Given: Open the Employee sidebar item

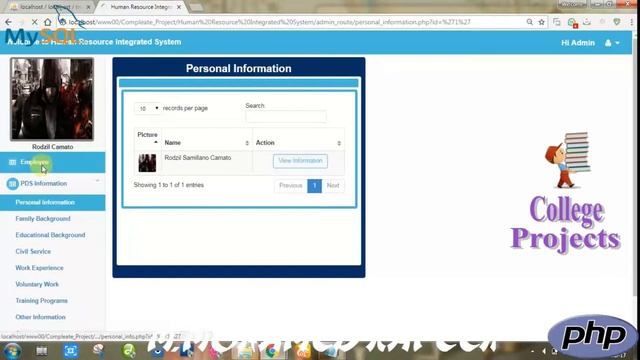Looking at the screenshot, I should tap(52, 162).
